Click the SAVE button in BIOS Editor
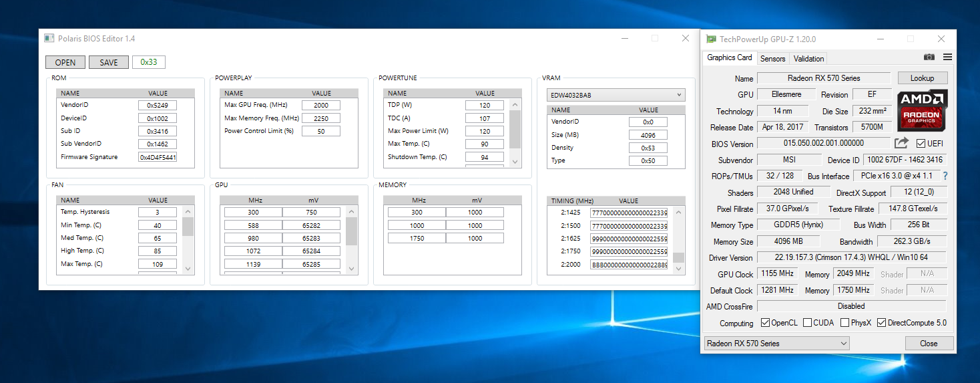980x383 pixels. (x=109, y=62)
